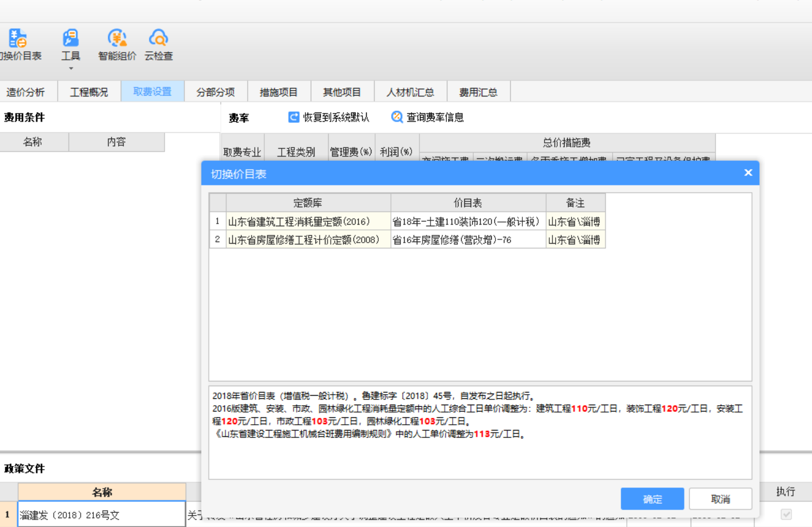Confirm with the 确定 button
Viewport: 812px width, 527px height.
652,499
